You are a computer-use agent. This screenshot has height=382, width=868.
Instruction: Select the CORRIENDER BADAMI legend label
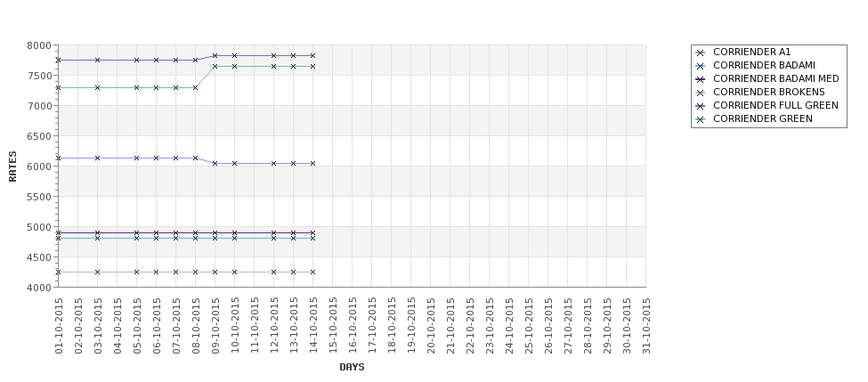pyautogui.click(x=764, y=65)
